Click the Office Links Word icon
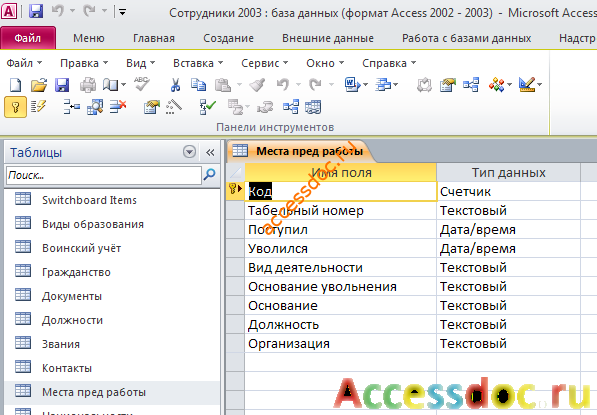This screenshot has height=415, width=597. pyautogui.click(x=352, y=85)
